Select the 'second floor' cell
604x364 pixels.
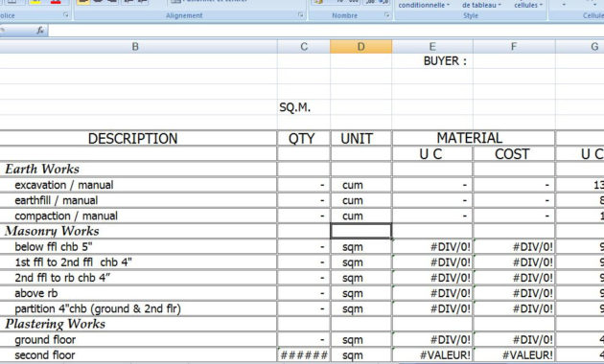(x=138, y=354)
